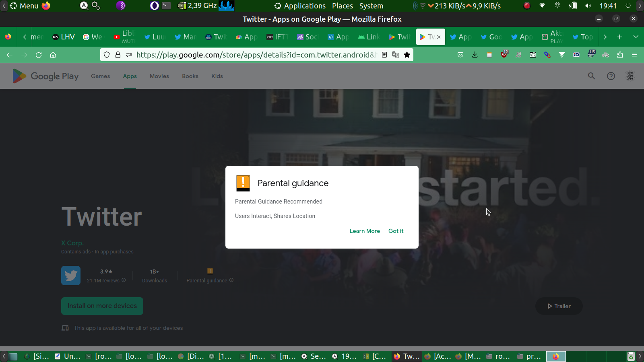Open site permissions icon in address bar
Viewport: 644px width, 362px height.
point(129,55)
